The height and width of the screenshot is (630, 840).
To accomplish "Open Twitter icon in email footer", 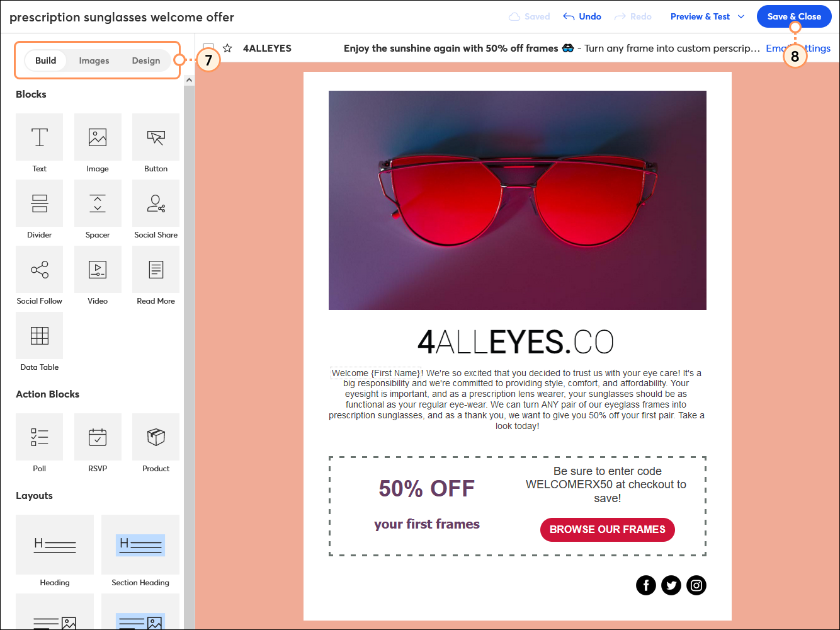I will (671, 585).
